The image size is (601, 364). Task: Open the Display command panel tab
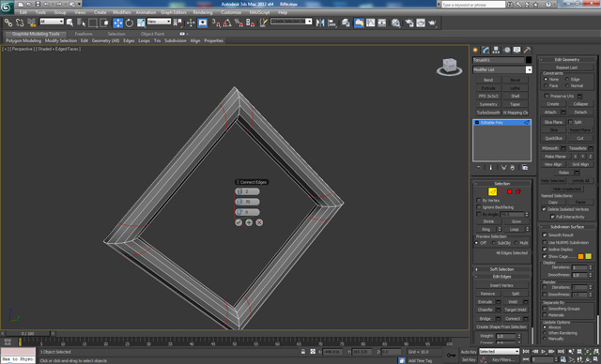point(517,50)
